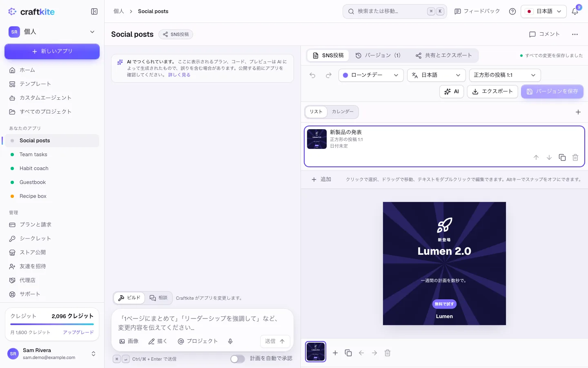Viewport: 588px width, 368px height.
Task: Expand the Sam Rivera account menu
Action: [52, 354]
